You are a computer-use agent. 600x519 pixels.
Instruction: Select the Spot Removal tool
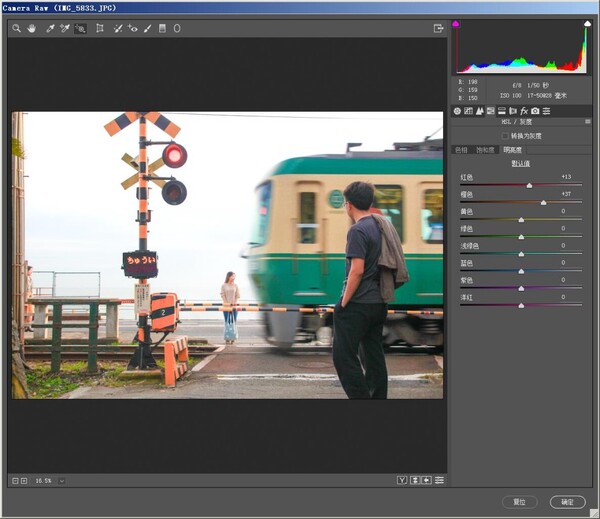coord(118,28)
